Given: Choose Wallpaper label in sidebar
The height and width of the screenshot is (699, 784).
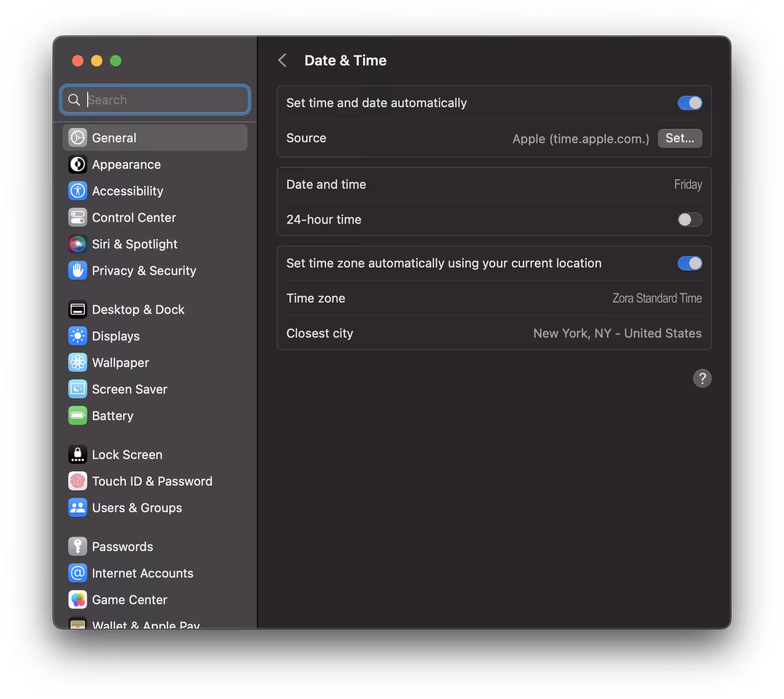Looking at the screenshot, I should [x=120, y=363].
